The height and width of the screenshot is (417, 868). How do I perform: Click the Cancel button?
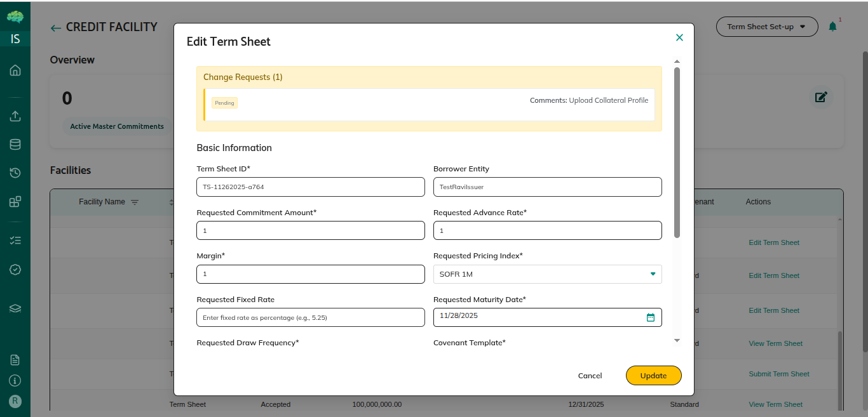point(590,376)
